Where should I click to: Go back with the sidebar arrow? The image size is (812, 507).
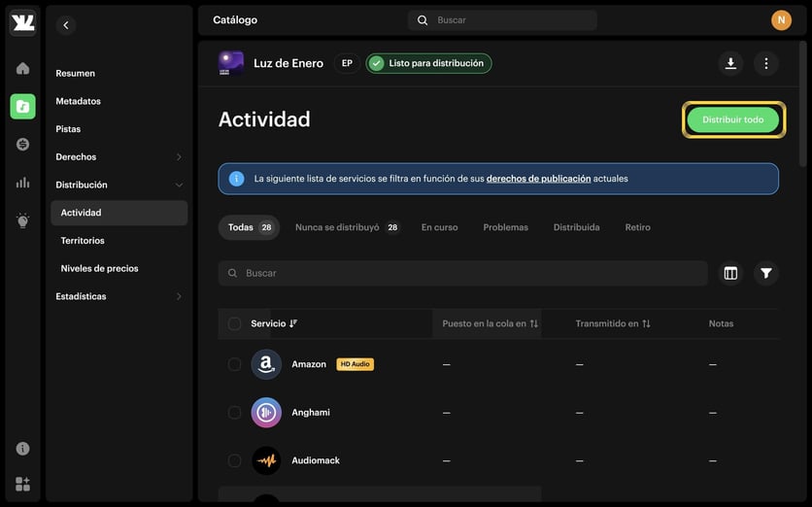click(x=66, y=25)
